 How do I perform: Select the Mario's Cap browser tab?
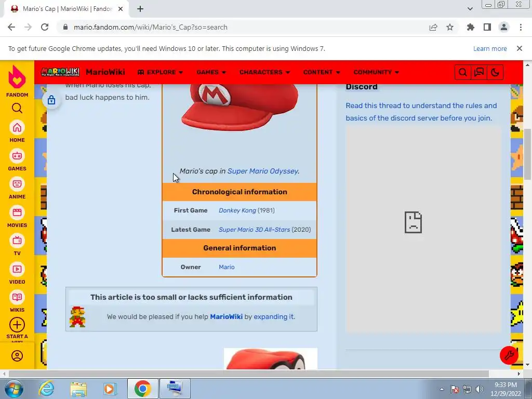[x=67, y=9]
